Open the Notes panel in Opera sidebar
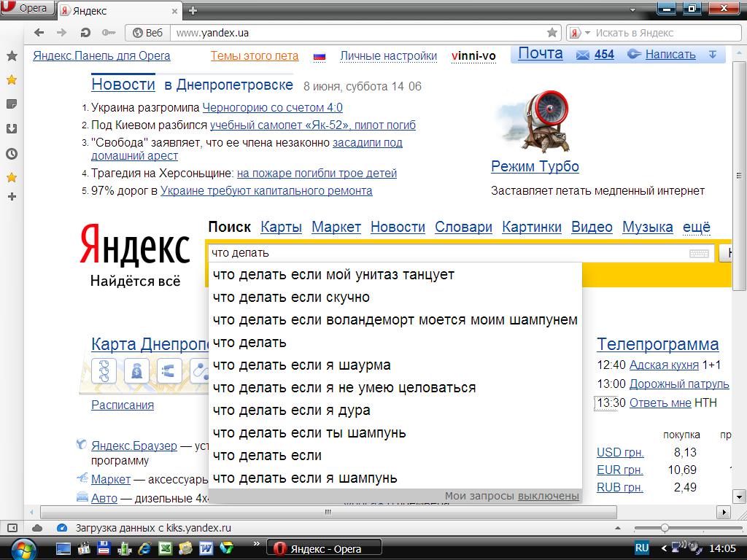Screen dimensions: 747x560 point(12,104)
